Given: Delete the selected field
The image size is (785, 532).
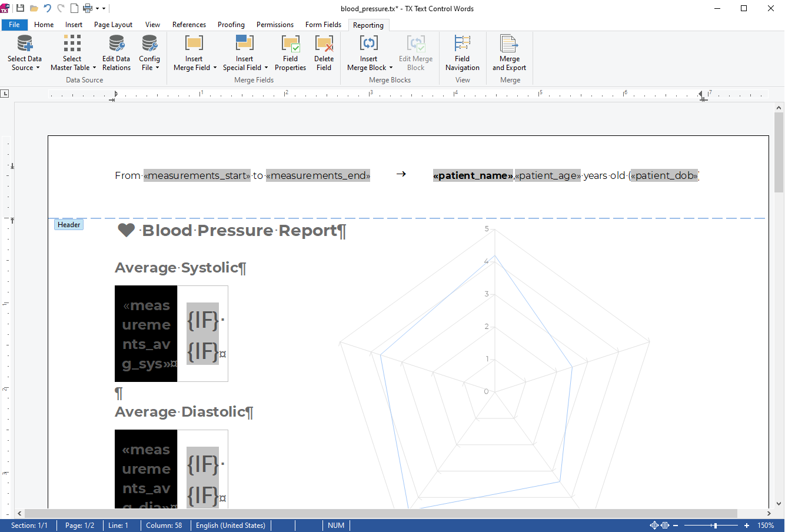Looking at the screenshot, I should pos(324,53).
